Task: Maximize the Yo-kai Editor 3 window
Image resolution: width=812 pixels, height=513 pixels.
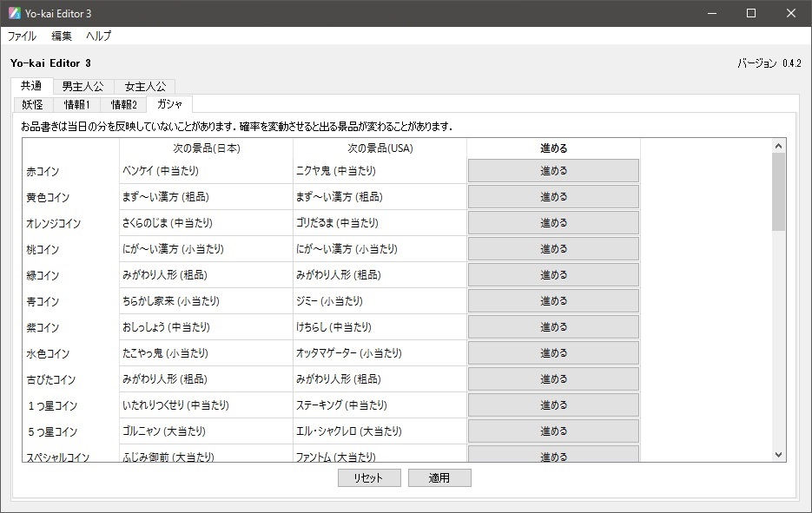Action: (751, 14)
